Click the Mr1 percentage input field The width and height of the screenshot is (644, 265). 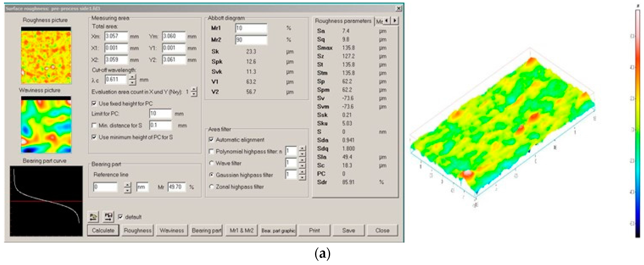pyautogui.click(x=251, y=28)
